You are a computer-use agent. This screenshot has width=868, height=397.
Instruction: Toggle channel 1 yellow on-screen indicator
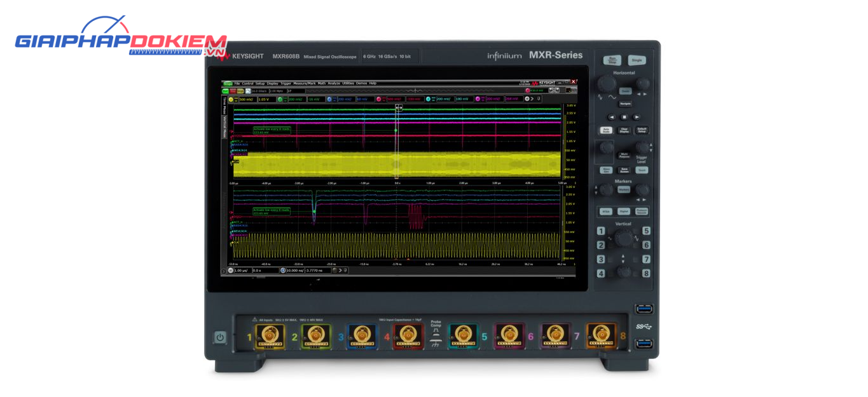(x=231, y=99)
